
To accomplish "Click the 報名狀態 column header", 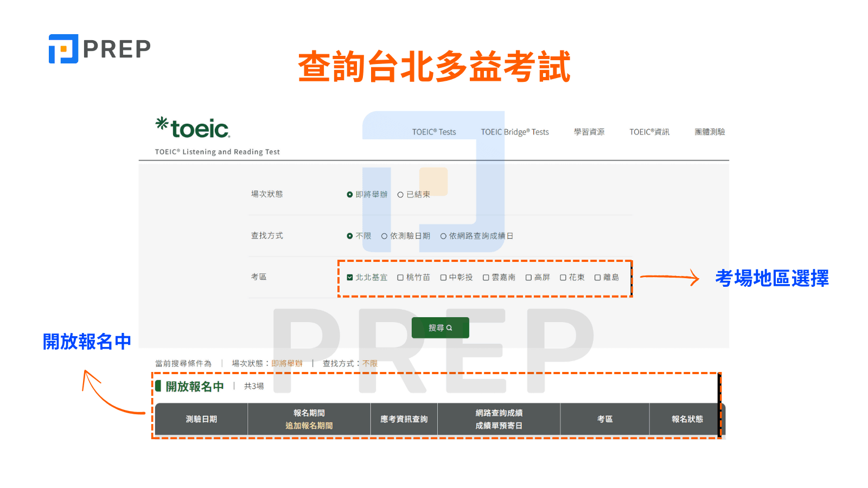I will tap(687, 419).
